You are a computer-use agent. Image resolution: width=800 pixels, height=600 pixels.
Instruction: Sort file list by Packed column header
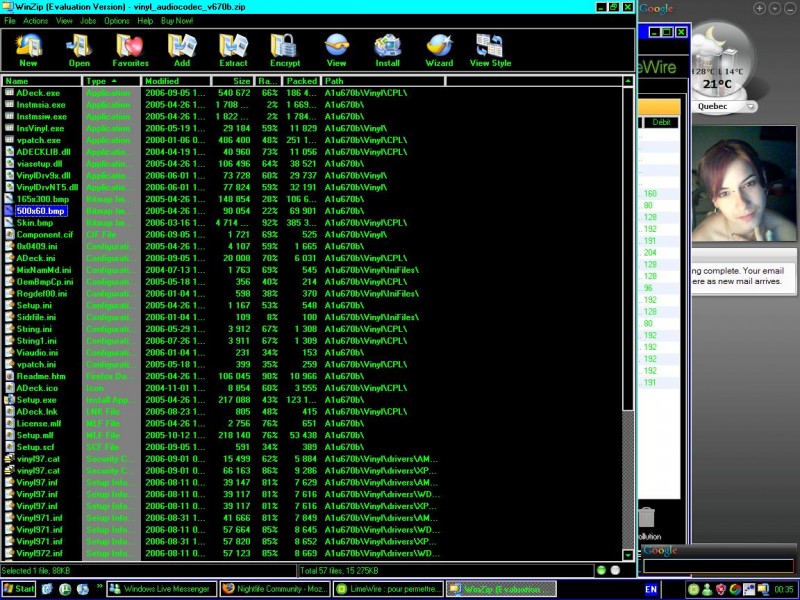[x=302, y=81]
